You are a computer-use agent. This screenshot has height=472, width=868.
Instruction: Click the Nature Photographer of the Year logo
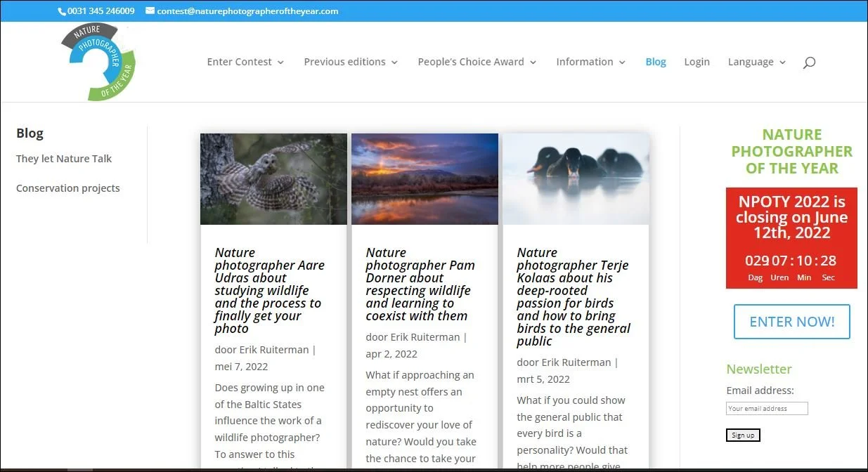point(98,62)
